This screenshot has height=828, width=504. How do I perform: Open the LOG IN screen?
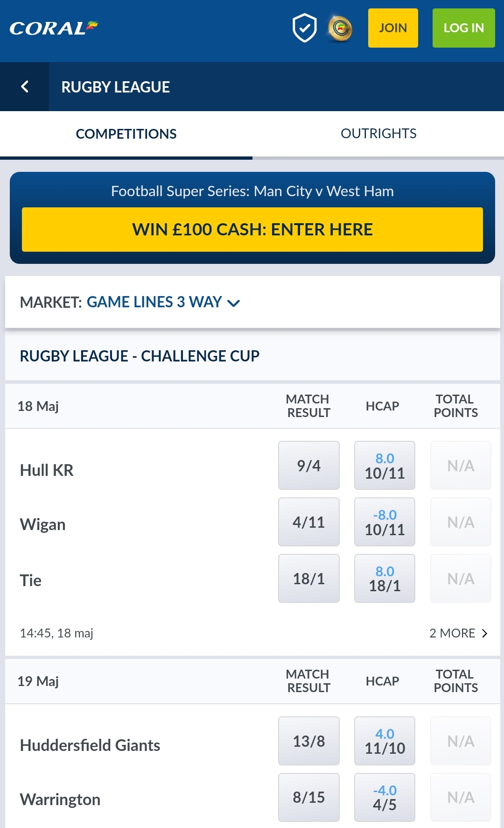463,28
